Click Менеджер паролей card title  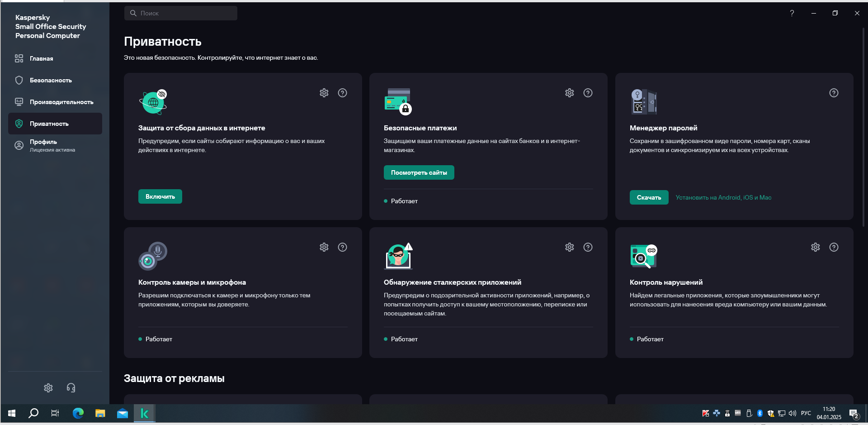point(663,128)
